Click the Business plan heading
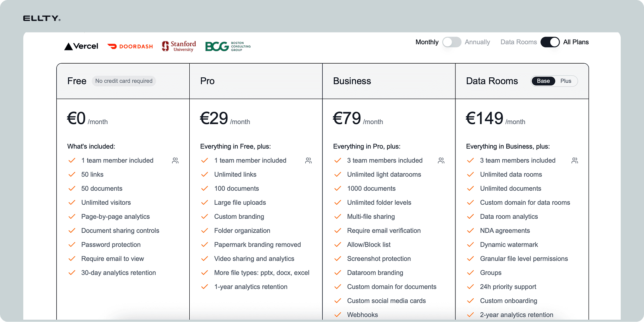644x322 pixels. [352, 81]
